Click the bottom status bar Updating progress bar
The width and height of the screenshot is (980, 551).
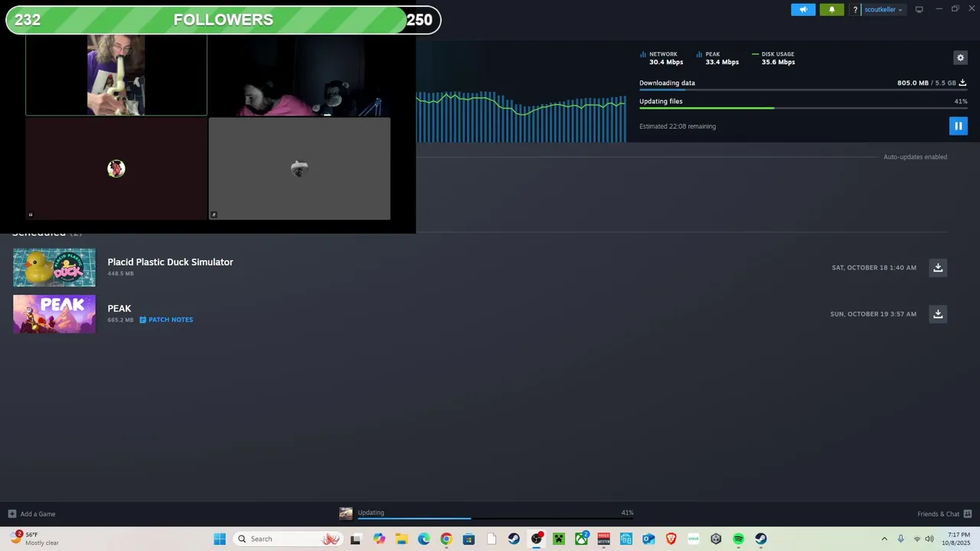point(495,519)
